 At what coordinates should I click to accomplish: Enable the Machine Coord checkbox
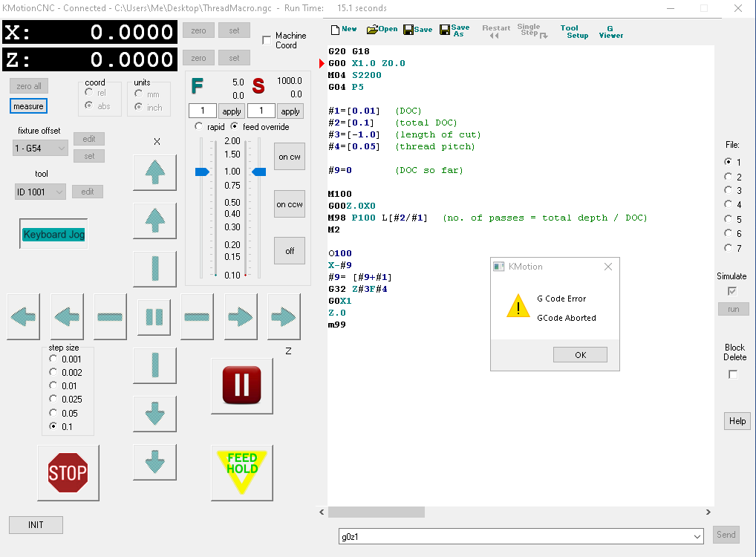(267, 40)
